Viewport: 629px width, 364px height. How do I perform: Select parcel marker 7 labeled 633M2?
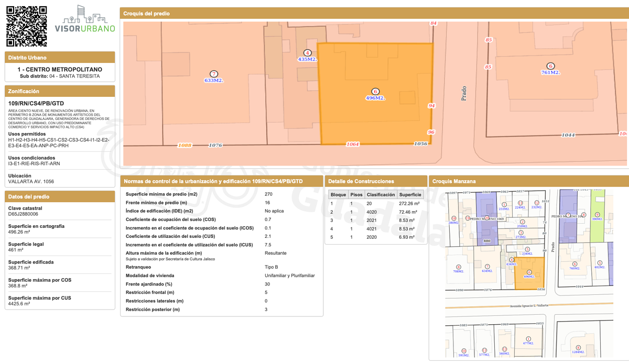tap(213, 74)
